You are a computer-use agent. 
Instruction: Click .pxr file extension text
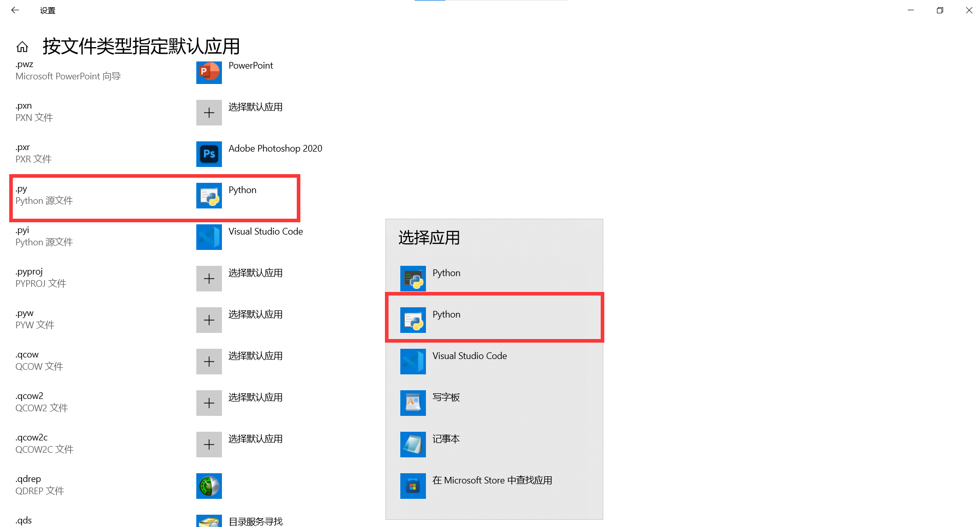coord(23,147)
